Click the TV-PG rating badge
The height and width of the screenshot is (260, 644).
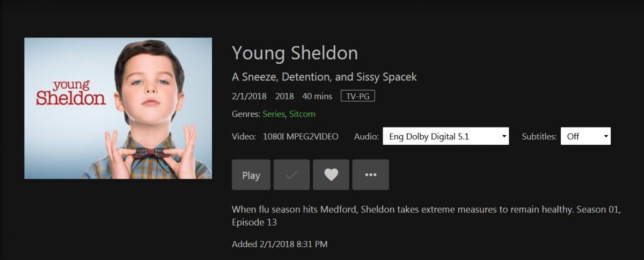(x=357, y=96)
